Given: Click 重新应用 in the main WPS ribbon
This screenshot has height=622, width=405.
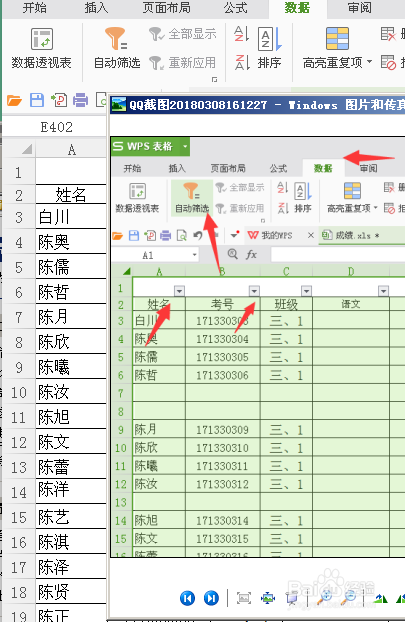Looking at the screenshot, I should coord(183,63).
